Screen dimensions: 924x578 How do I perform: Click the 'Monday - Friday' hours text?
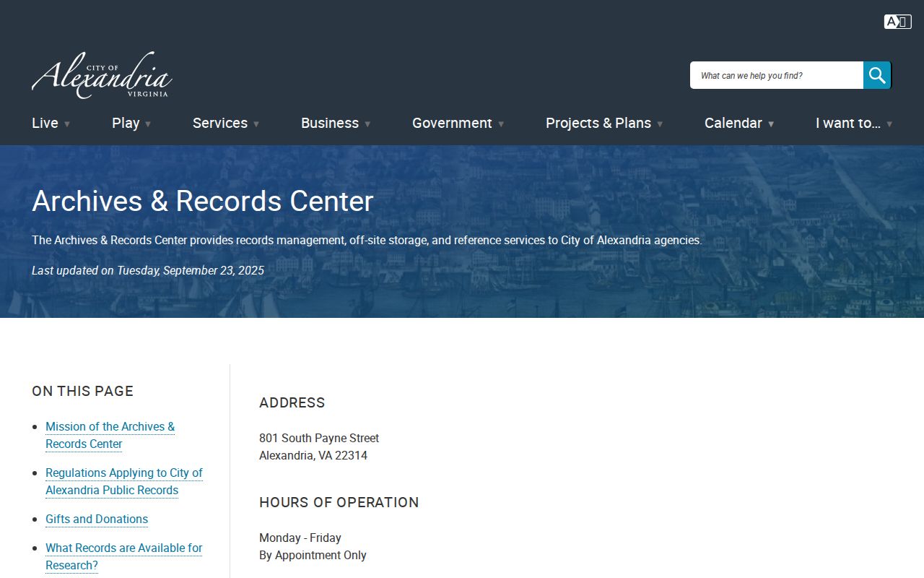click(300, 538)
